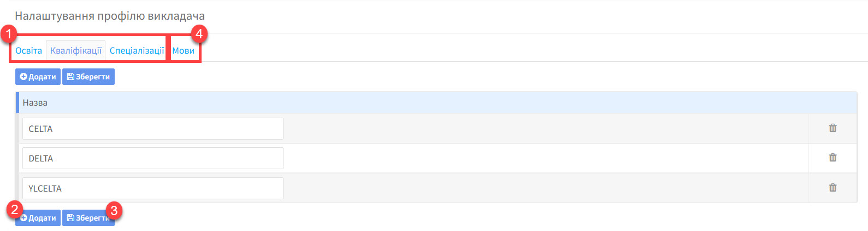Viewport: 868px width, 231px height.
Task: Click Зберегти button above the table
Action: coord(88,77)
